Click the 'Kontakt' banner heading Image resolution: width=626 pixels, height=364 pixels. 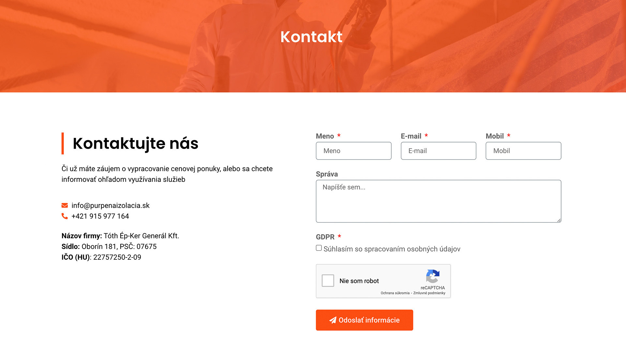[311, 37]
